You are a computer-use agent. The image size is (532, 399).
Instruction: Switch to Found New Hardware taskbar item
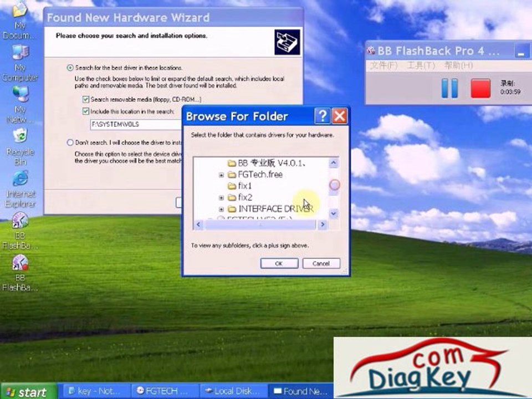click(301, 391)
